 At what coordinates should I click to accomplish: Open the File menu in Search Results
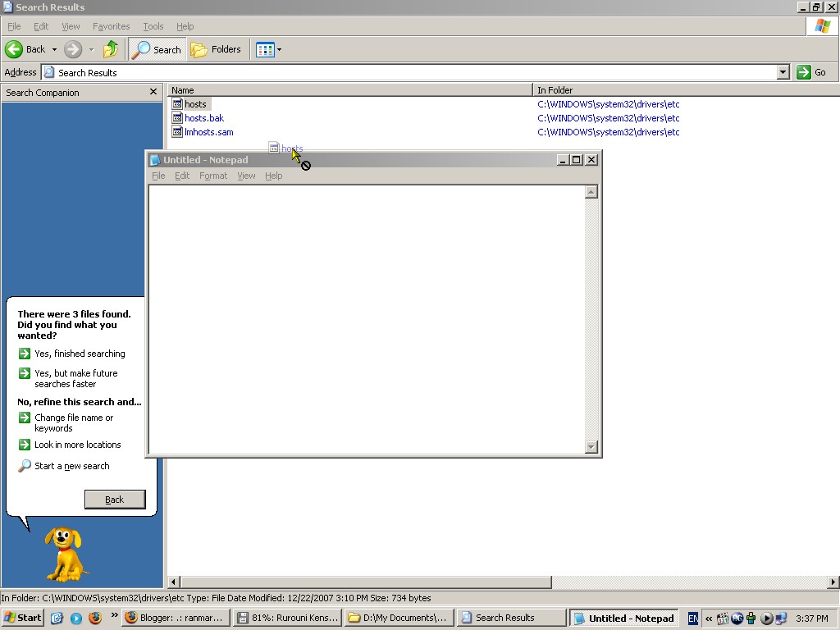coord(14,26)
